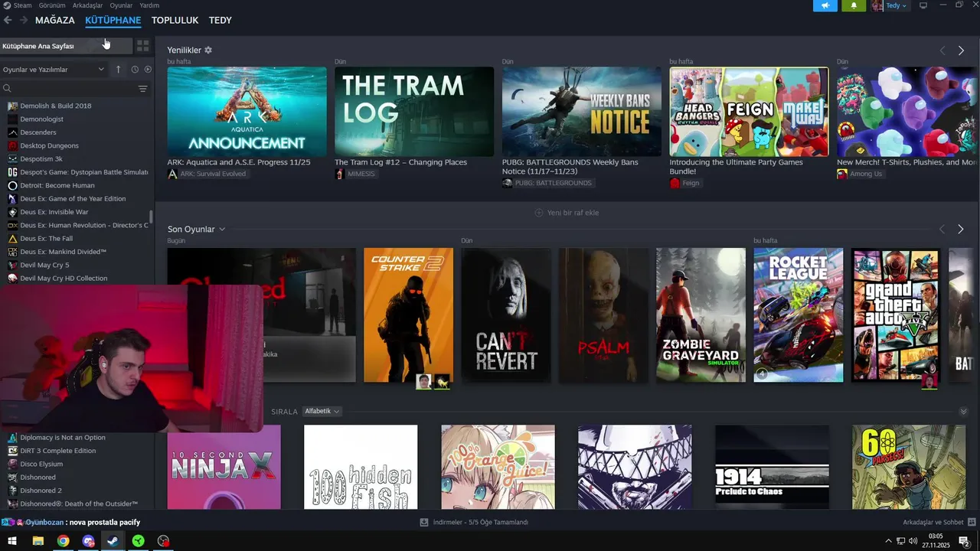The image size is (980, 551).
Task: Open the Steam announcements megaphone icon
Action: [825, 5]
